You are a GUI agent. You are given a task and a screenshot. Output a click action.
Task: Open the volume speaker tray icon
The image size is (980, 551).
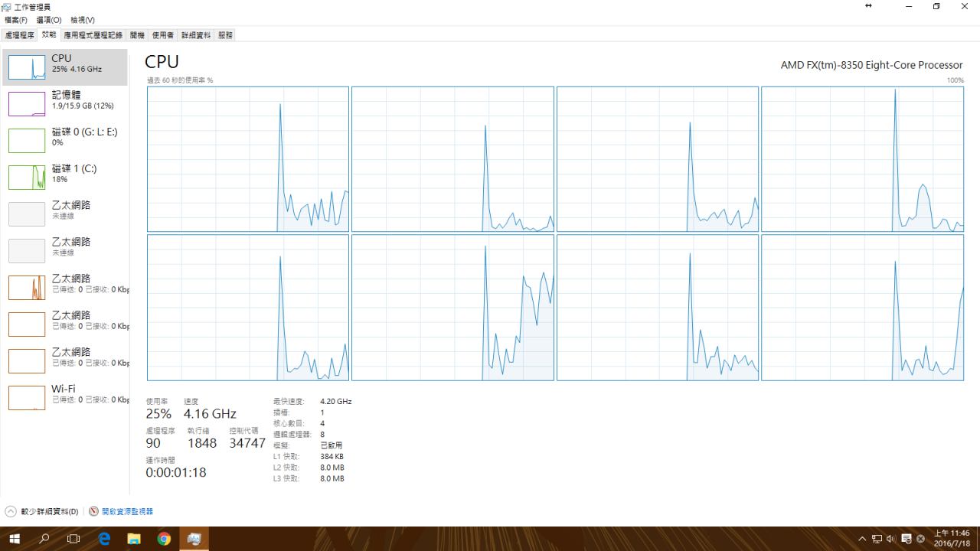click(x=891, y=539)
